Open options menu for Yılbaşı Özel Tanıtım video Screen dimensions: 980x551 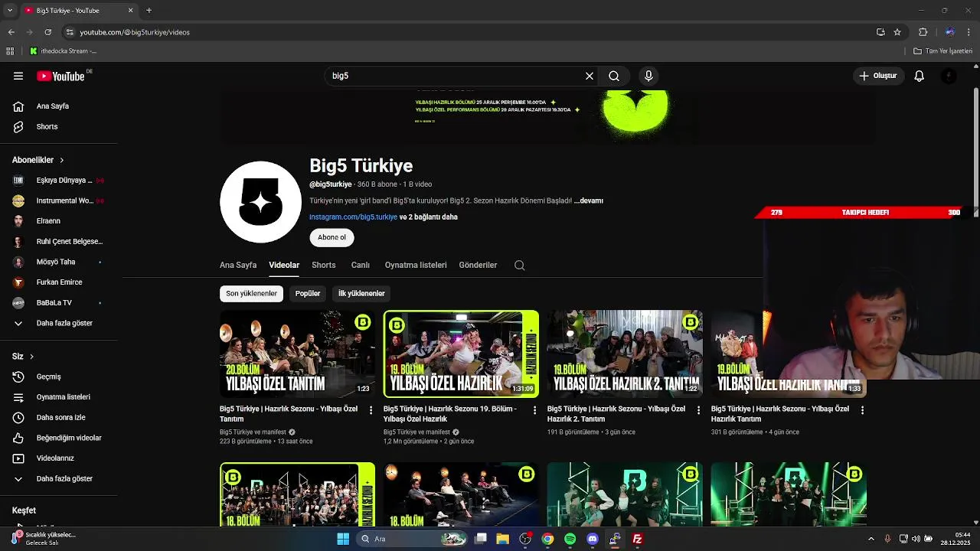click(371, 410)
